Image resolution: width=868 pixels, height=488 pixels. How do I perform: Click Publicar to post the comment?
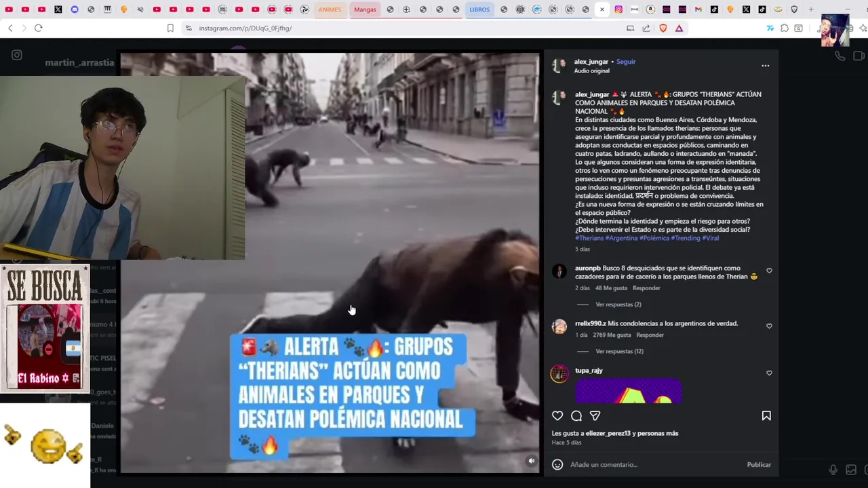pos(759,464)
